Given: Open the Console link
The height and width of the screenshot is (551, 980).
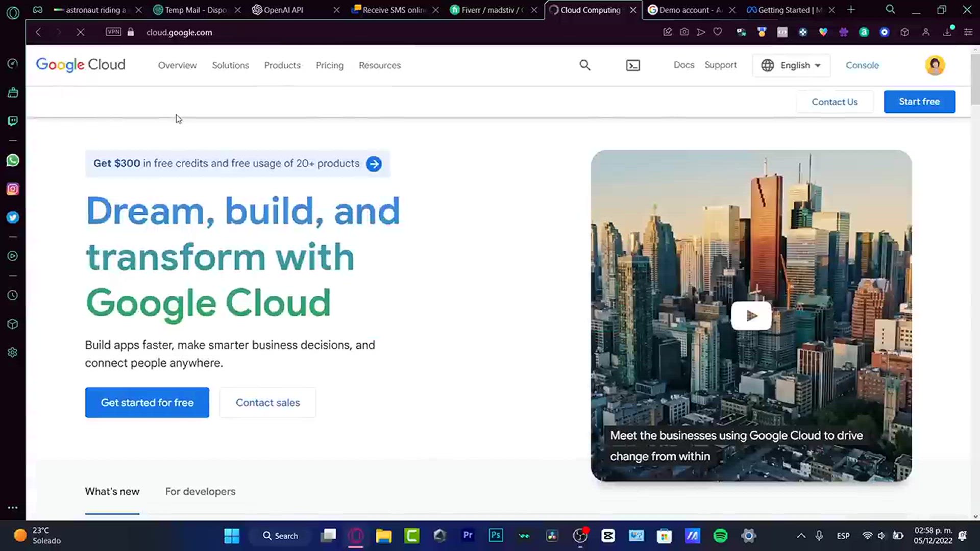Looking at the screenshot, I should [862, 65].
